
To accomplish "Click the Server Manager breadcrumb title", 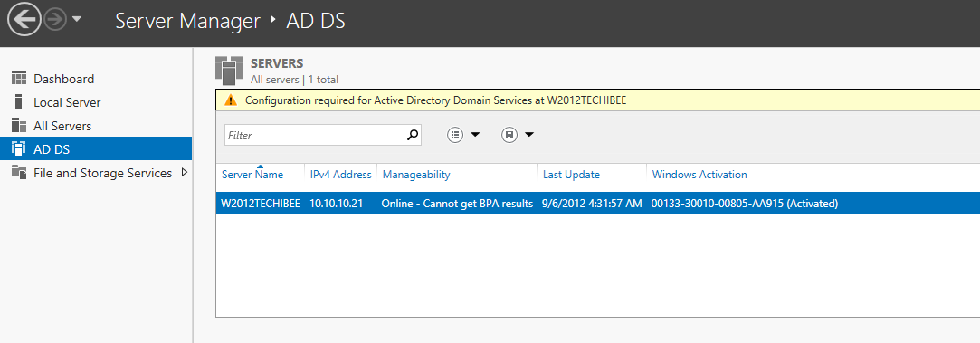I will [187, 21].
